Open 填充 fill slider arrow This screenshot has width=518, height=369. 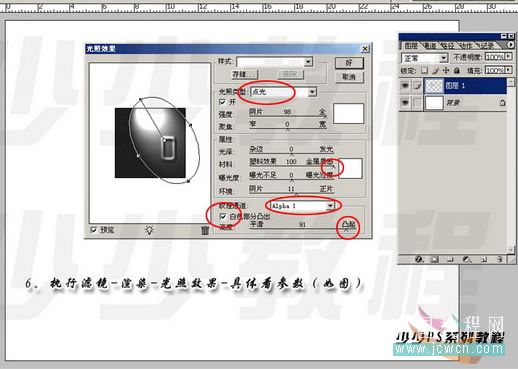pyautogui.click(x=508, y=70)
